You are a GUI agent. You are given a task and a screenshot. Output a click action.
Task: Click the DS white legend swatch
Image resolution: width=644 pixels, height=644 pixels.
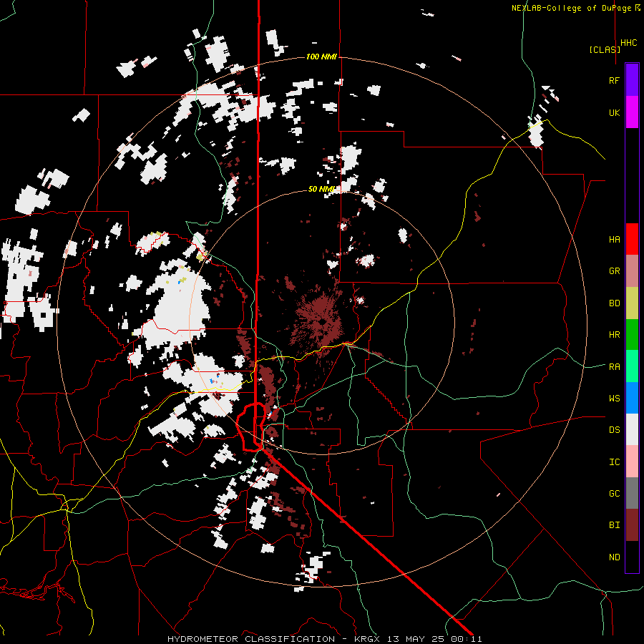pos(632,429)
